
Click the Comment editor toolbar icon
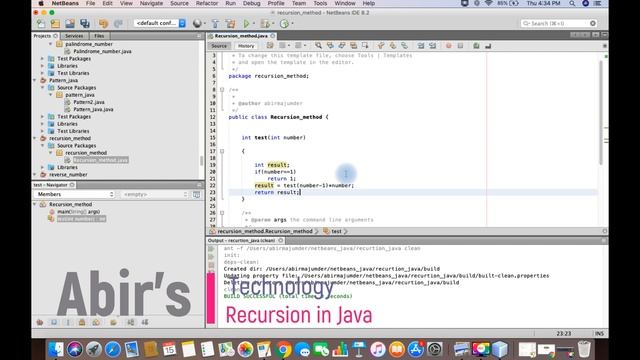point(476,46)
